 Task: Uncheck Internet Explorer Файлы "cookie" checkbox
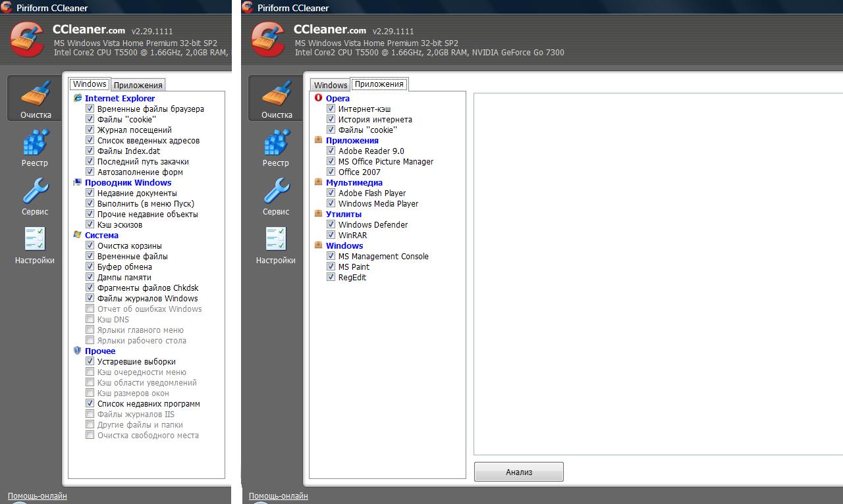90,119
